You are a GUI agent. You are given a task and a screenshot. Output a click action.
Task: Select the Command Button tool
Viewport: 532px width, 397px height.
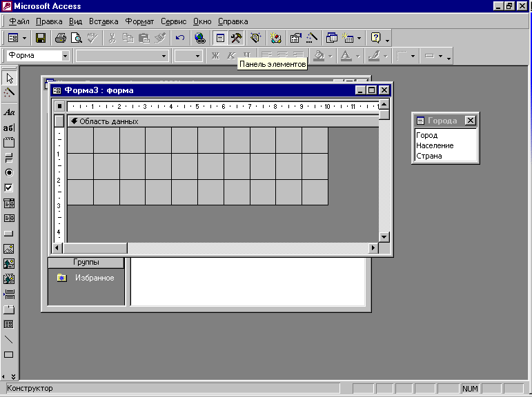9,233
